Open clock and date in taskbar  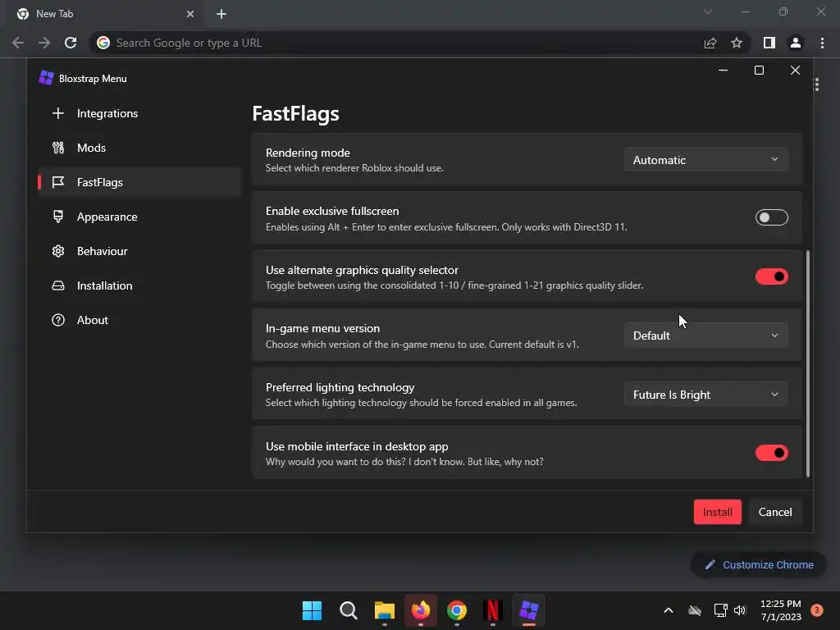(781, 610)
